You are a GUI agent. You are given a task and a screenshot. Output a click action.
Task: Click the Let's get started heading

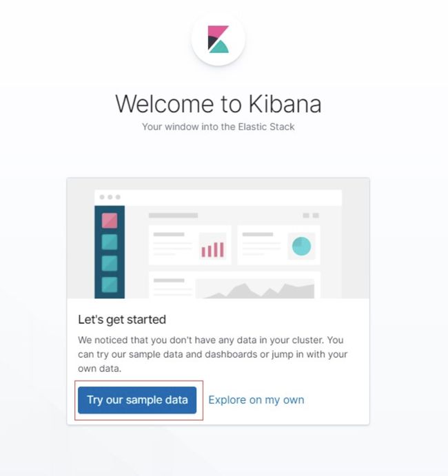pos(122,320)
